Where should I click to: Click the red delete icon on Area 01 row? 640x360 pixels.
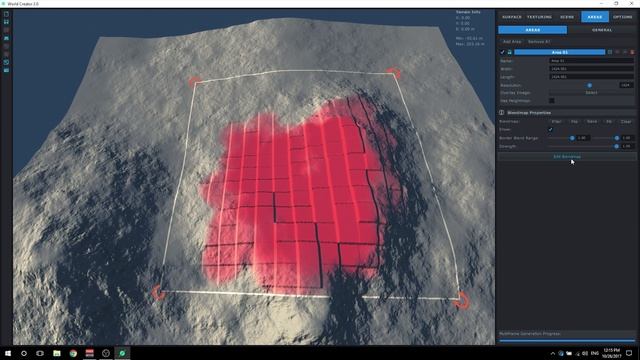(x=632, y=52)
